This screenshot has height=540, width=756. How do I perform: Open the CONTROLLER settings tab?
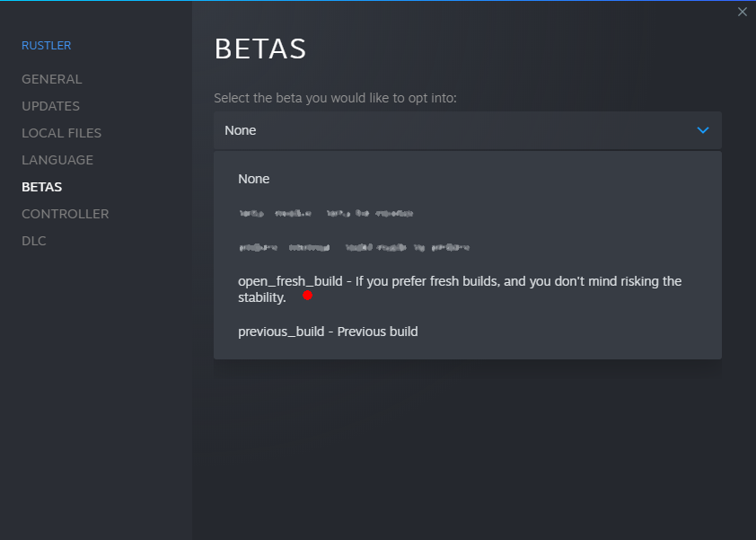click(x=65, y=214)
